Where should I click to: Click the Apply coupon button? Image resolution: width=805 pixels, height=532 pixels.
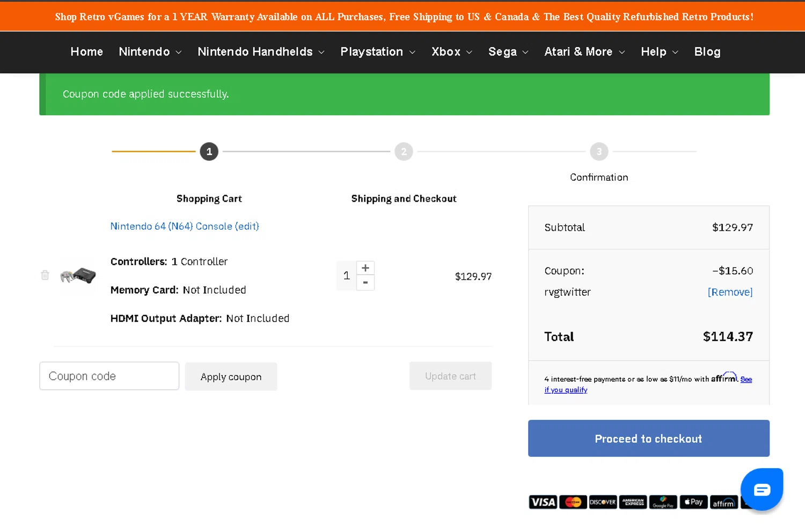(x=231, y=376)
